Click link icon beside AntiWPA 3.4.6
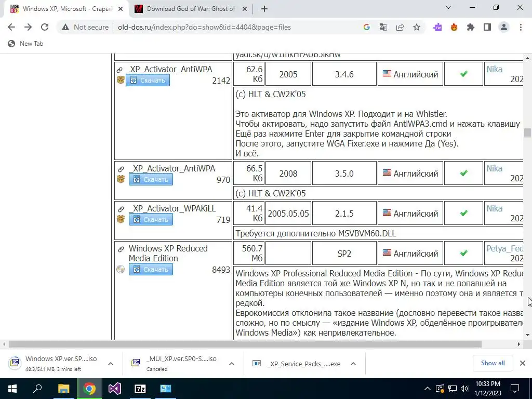 coord(119,70)
